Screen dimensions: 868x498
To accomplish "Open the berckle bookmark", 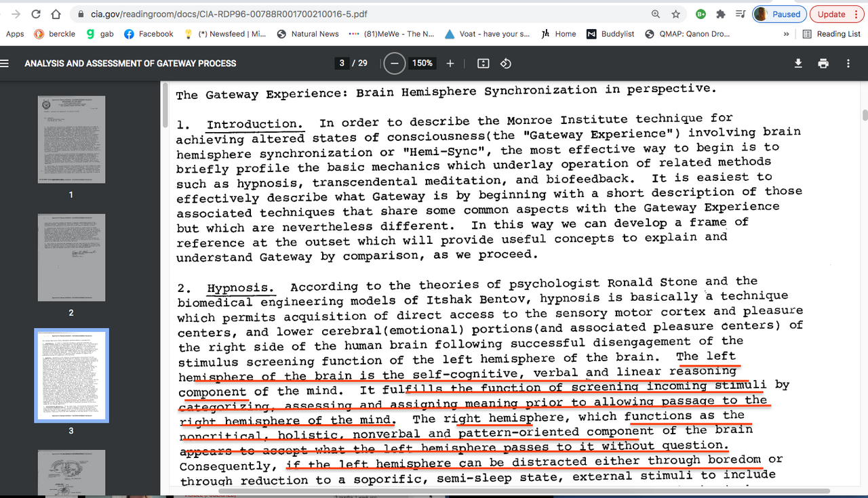I will pos(54,34).
